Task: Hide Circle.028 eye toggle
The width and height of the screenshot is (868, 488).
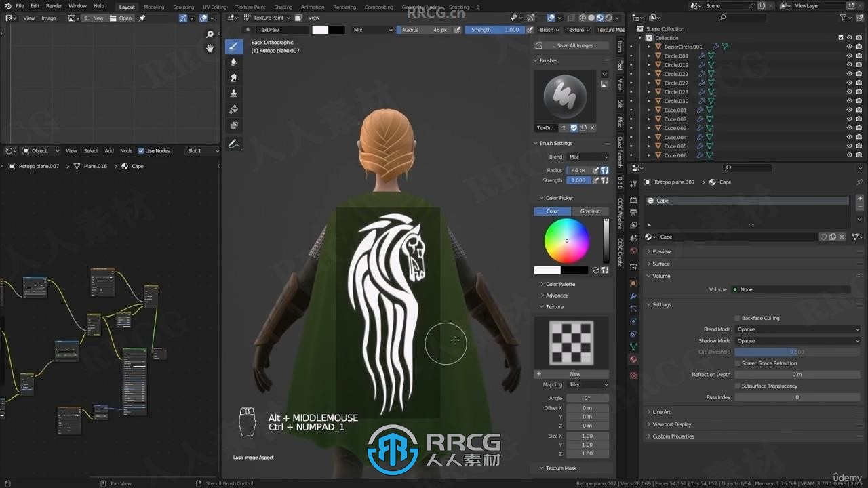Action: point(850,92)
